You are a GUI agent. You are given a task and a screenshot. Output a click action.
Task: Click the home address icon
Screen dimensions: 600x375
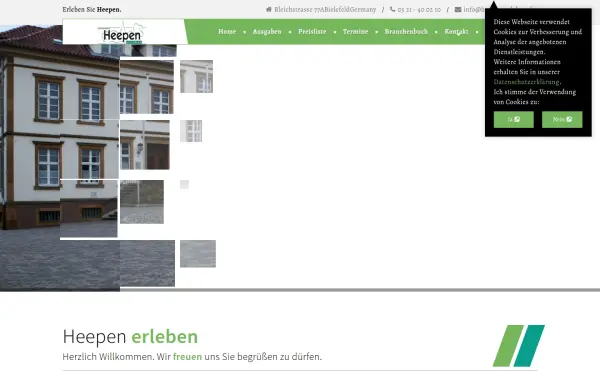(x=269, y=10)
